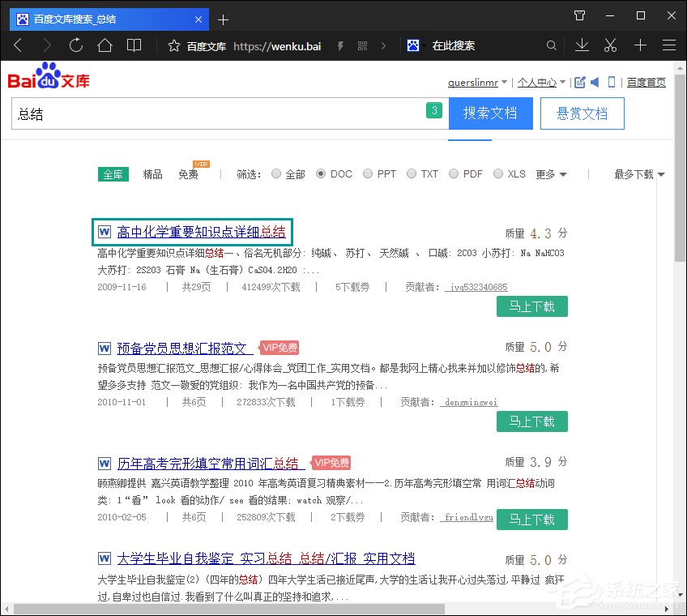Select the PDF format filter
Screen dimensions: 687x616
tap(454, 173)
